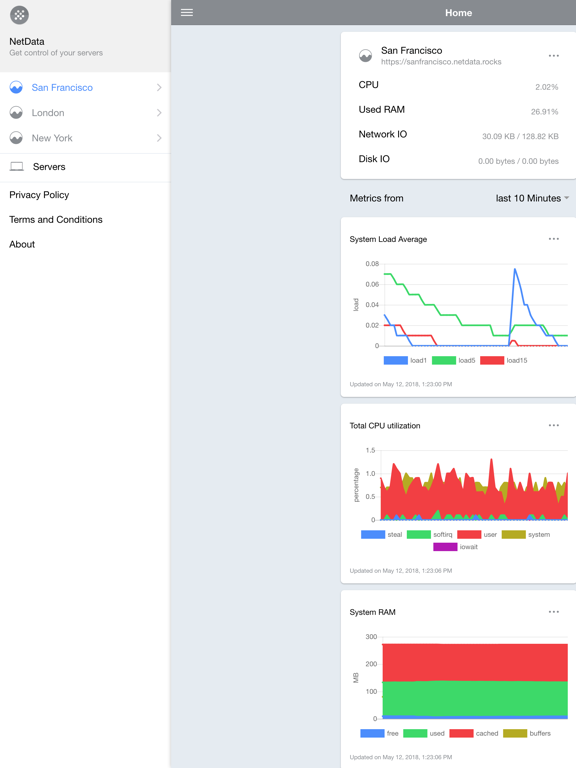This screenshot has height=768, width=576.
Task: Click Updated on 1:23:00 PM timestamp
Action: pos(401,384)
